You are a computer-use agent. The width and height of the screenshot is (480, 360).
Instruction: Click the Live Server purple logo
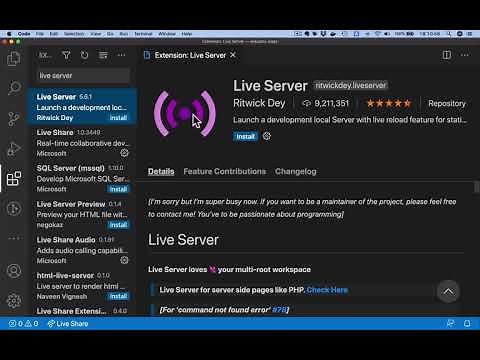pos(185,113)
